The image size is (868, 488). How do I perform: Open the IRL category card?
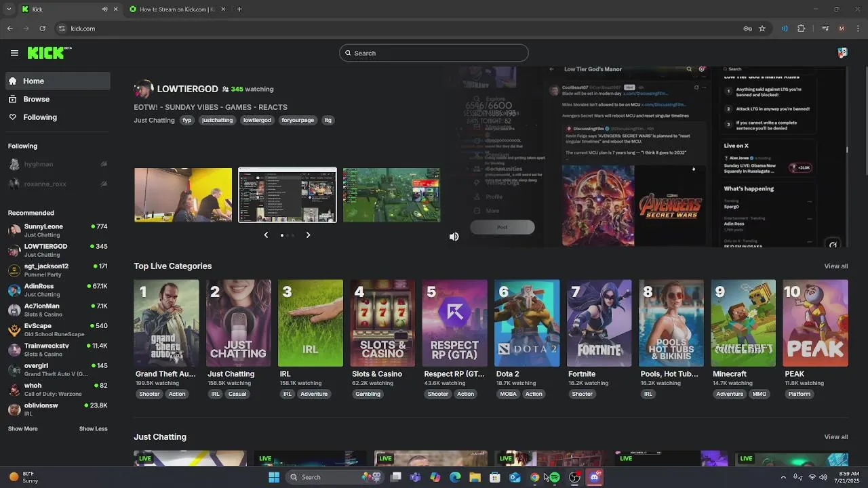311,323
